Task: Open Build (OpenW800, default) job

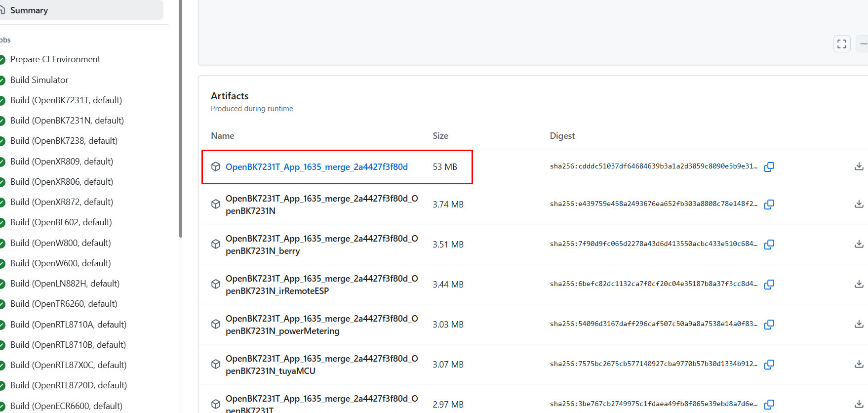Action: 61,243
